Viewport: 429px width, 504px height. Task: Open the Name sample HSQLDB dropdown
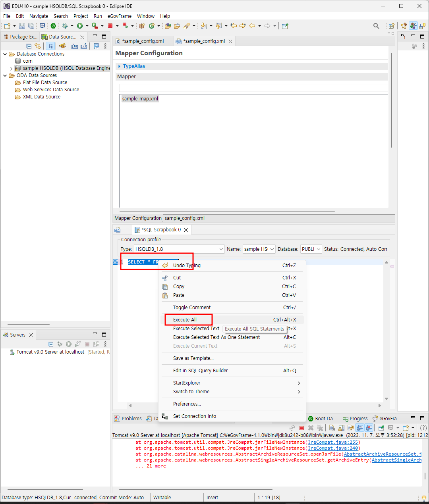pos(272,249)
